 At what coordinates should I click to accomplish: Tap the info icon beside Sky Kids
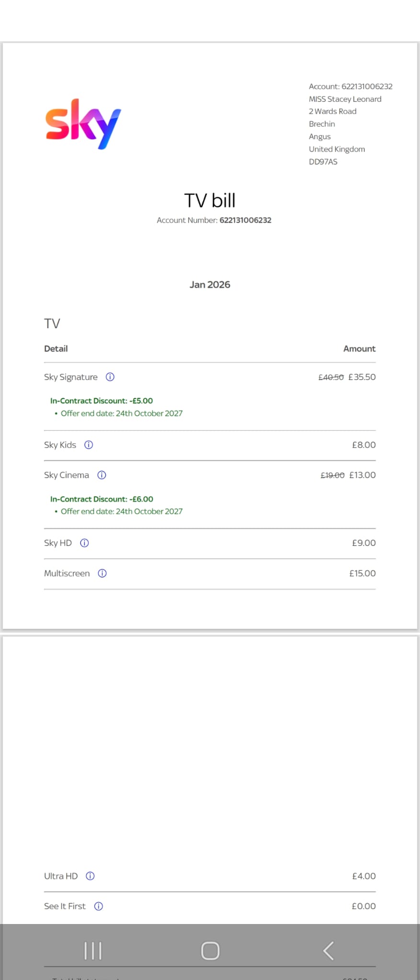[89, 445]
